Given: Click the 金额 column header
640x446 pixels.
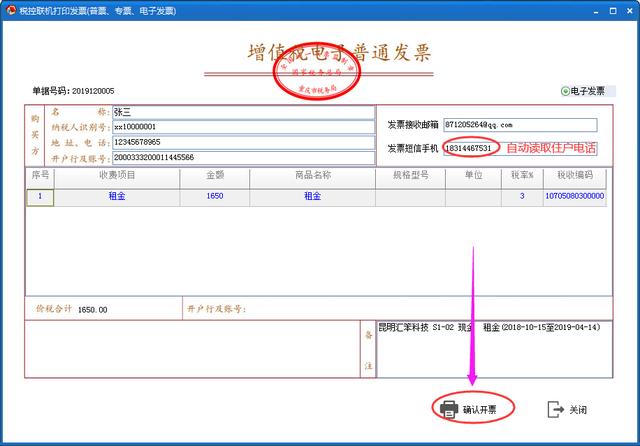Looking at the screenshot, I should [214, 175].
